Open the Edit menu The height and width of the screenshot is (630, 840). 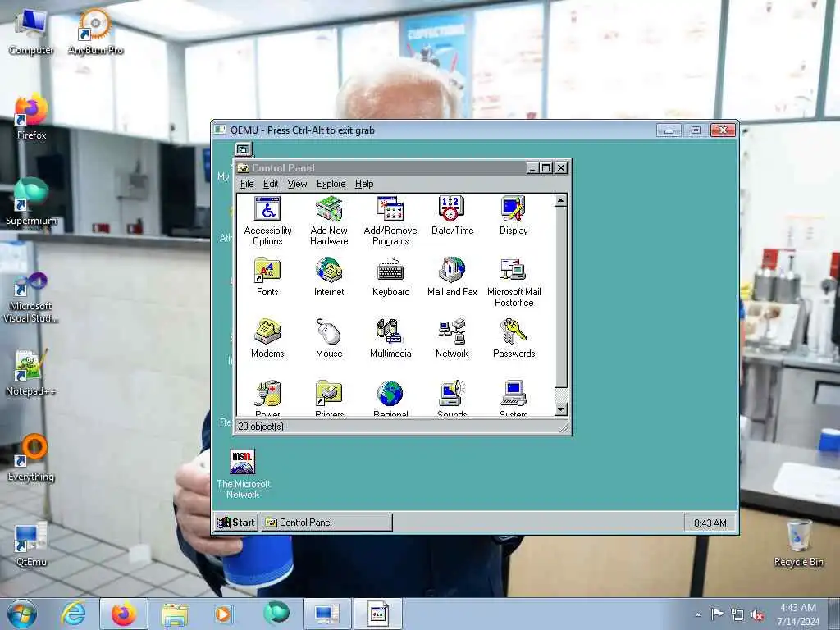pyautogui.click(x=271, y=184)
